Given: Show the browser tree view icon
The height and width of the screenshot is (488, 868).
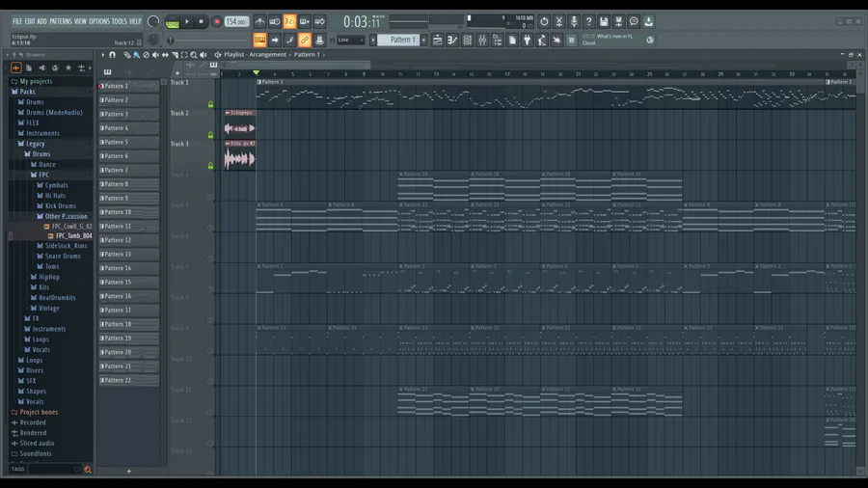Looking at the screenshot, I should [x=497, y=40].
